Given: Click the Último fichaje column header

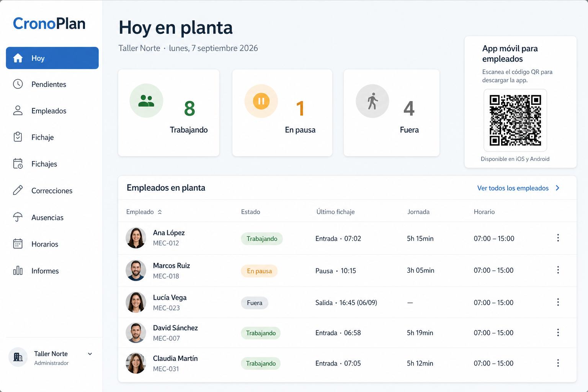Looking at the screenshot, I should (x=335, y=212).
